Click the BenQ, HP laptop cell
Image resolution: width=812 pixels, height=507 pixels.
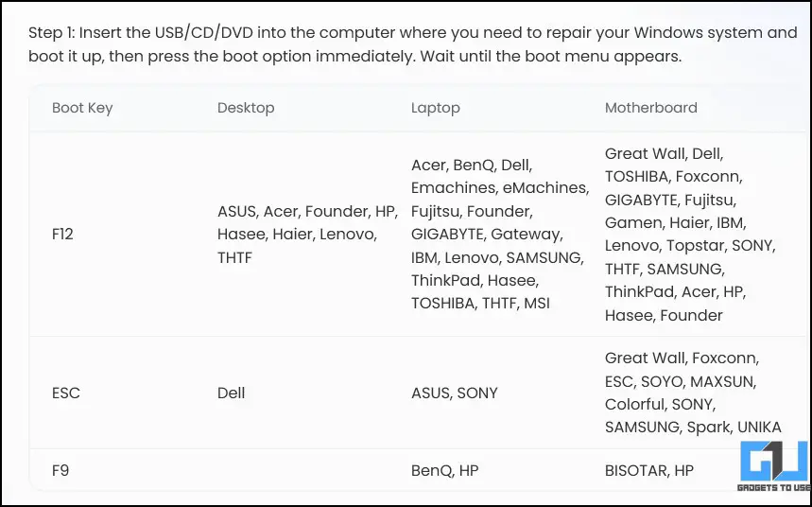point(444,471)
